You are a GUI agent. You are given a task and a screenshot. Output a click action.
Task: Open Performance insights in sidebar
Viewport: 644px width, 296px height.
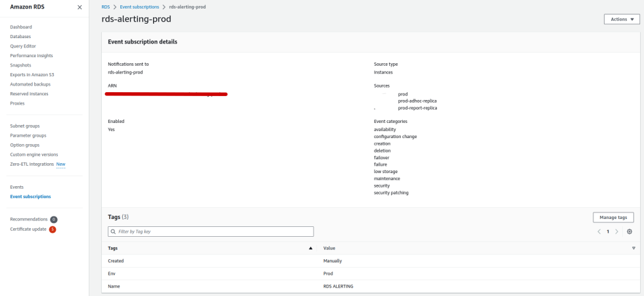point(32,55)
